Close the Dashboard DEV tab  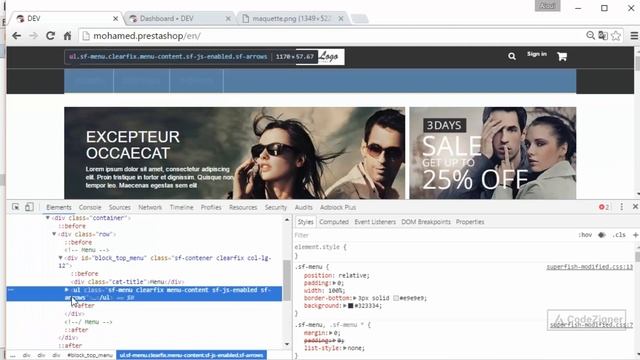pos(228,19)
